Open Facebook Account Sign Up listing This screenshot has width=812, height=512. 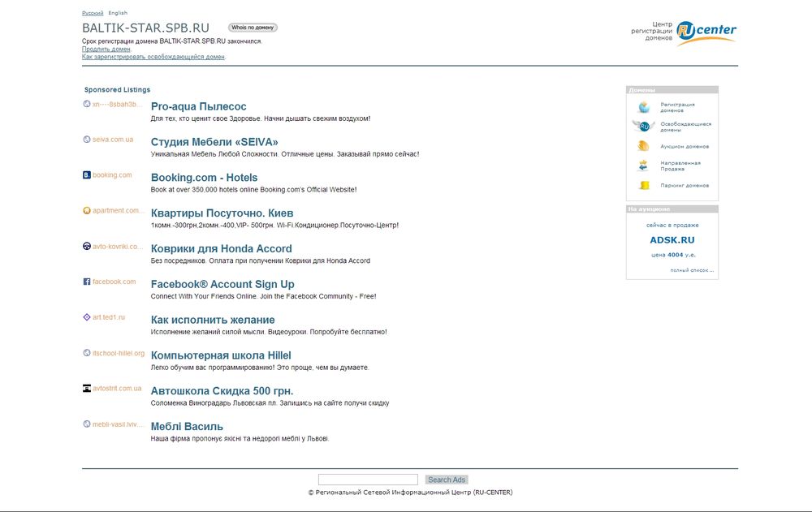coord(222,284)
